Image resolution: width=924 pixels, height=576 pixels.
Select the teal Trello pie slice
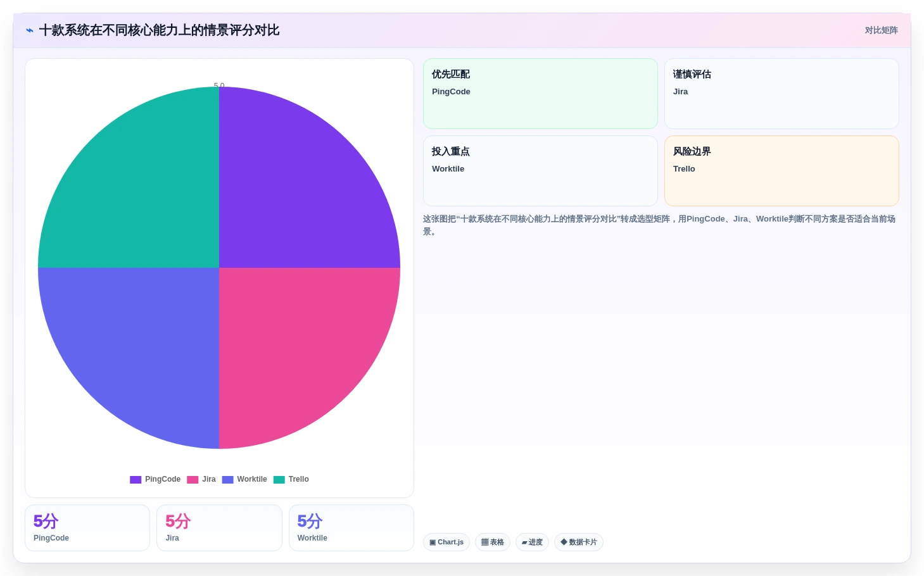click(142, 190)
